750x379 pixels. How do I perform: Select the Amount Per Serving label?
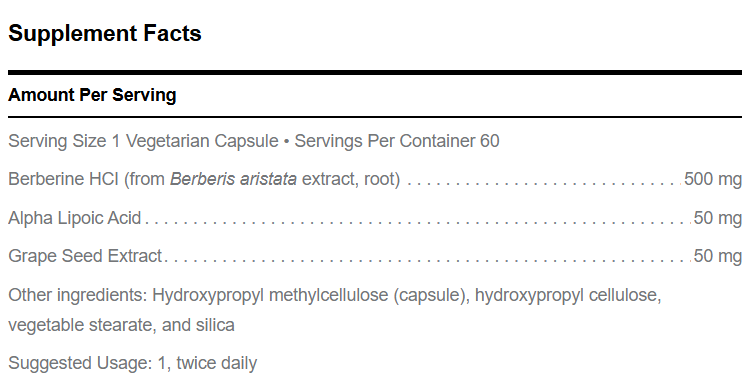[92, 95]
